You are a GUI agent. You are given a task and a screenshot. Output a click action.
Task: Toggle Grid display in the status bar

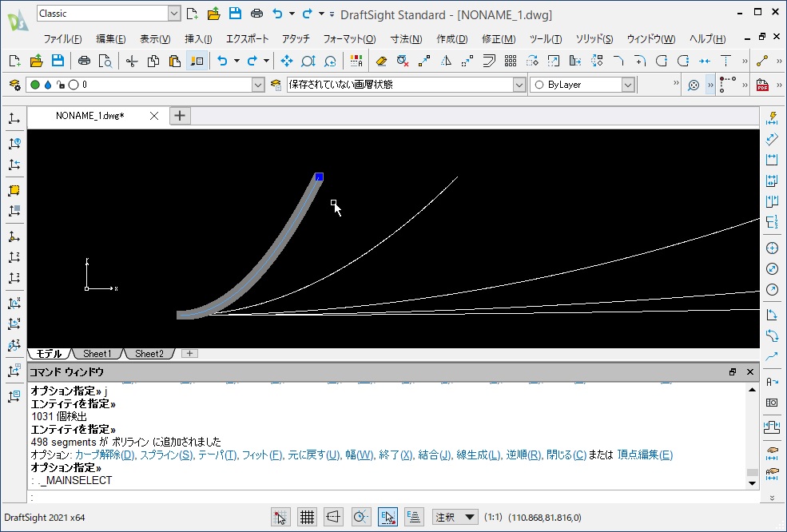coord(307,517)
